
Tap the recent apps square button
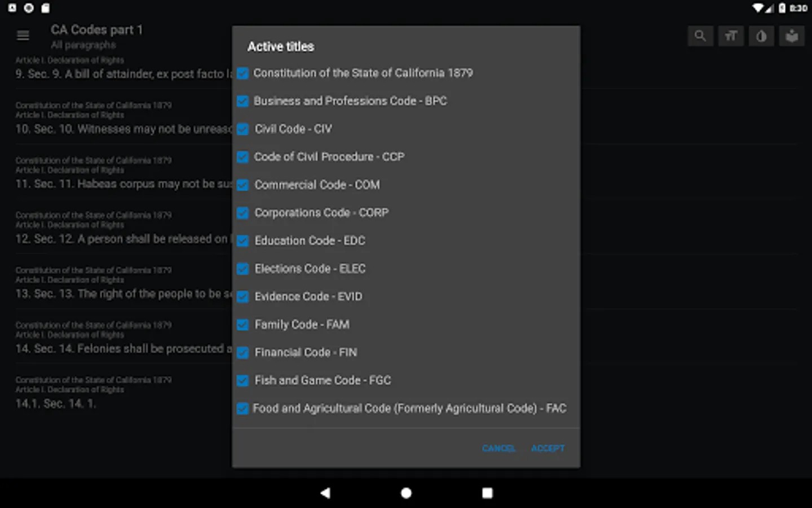pyautogui.click(x=487, y=493)
